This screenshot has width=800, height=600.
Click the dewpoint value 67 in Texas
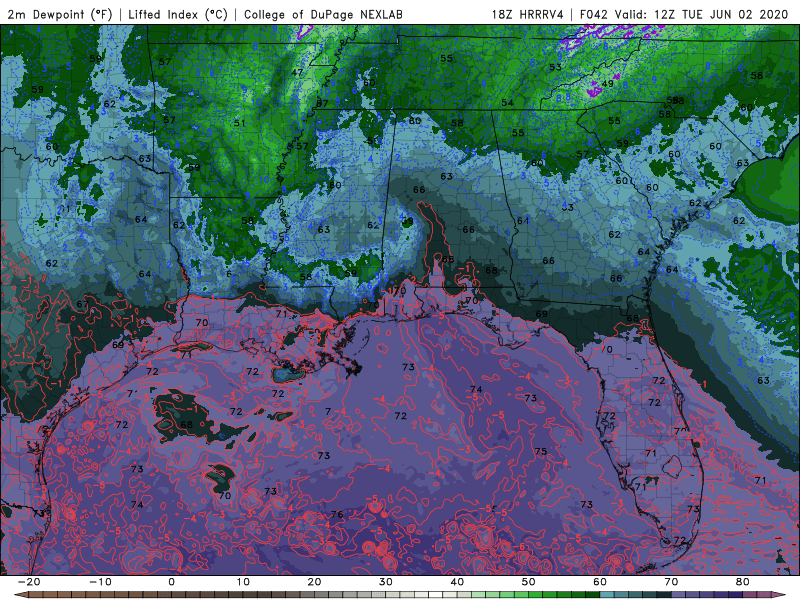coord(83,305)
